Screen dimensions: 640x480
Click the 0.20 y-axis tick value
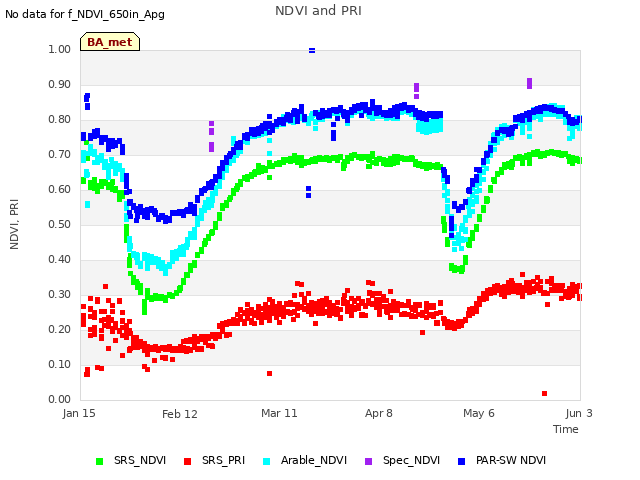(x=60, y=329)
